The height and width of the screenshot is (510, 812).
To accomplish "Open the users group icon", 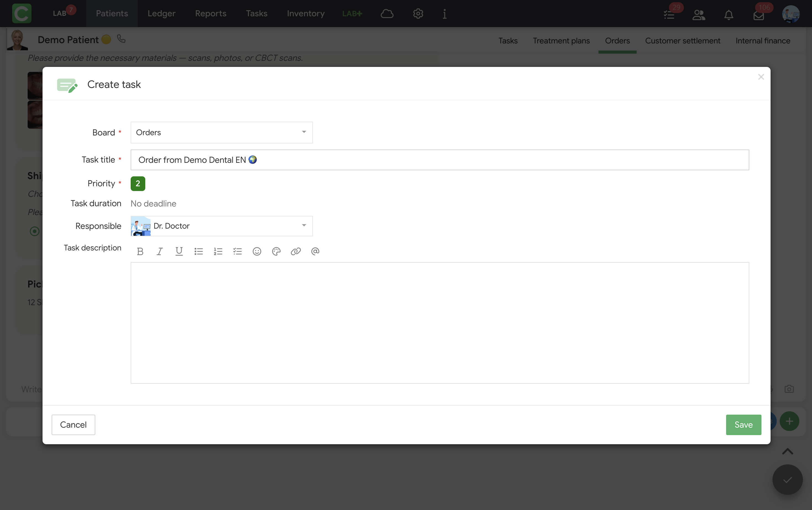I will 699,15.
